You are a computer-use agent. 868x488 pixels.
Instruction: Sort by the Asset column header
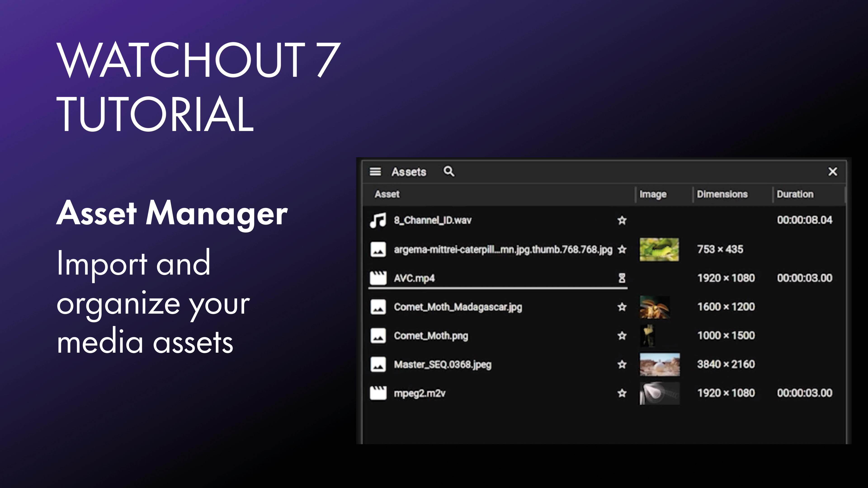387,194
